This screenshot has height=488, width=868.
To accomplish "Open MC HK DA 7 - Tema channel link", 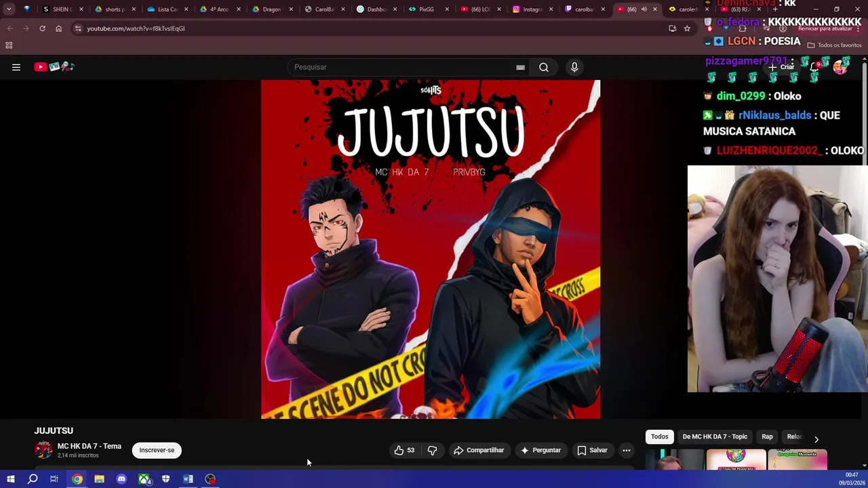I will [x=90, y=446].
